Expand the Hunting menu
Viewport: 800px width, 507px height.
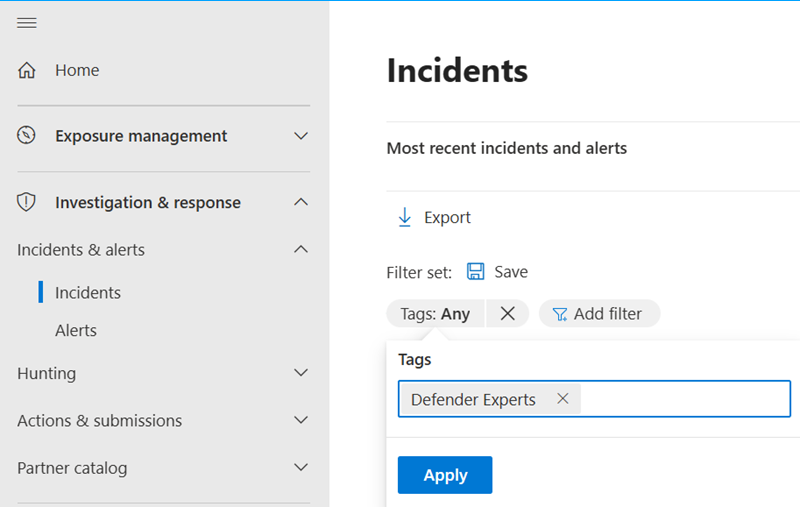[301, 373]
